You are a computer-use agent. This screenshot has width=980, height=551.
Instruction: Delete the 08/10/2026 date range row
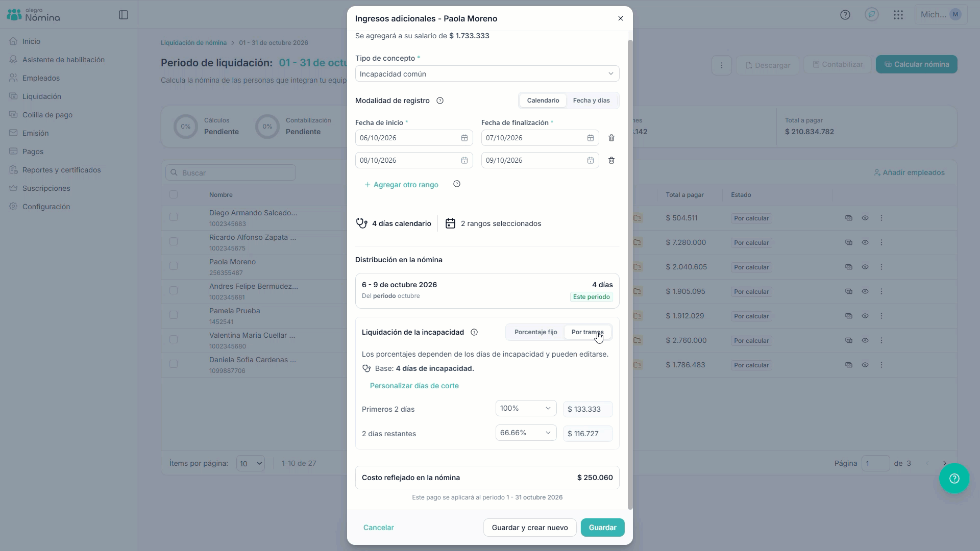tap(611, 160)
